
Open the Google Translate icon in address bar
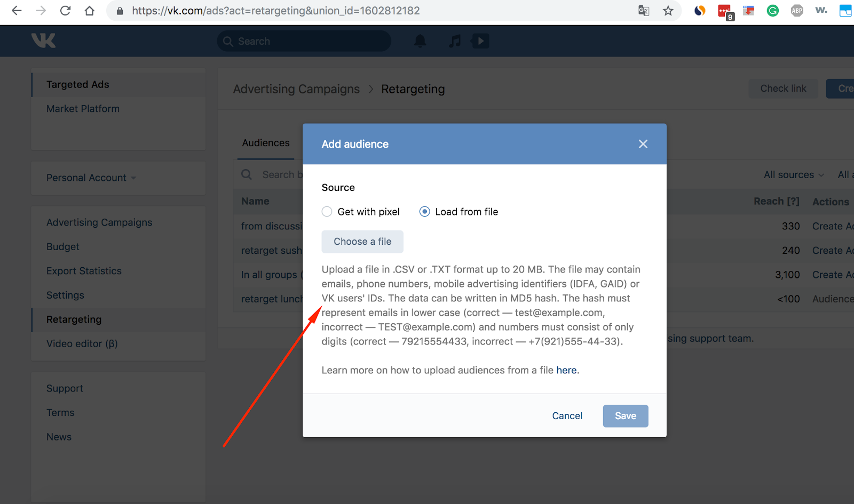point(644,11)
